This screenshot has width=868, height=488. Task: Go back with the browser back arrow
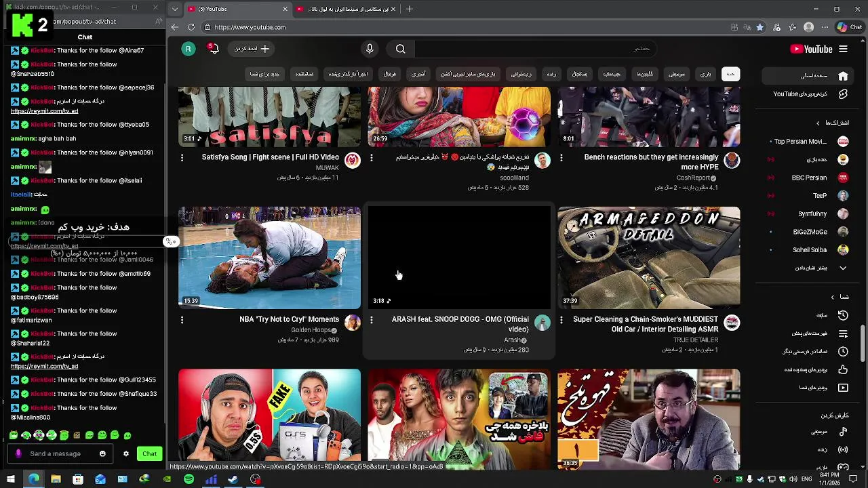(175, 27)
